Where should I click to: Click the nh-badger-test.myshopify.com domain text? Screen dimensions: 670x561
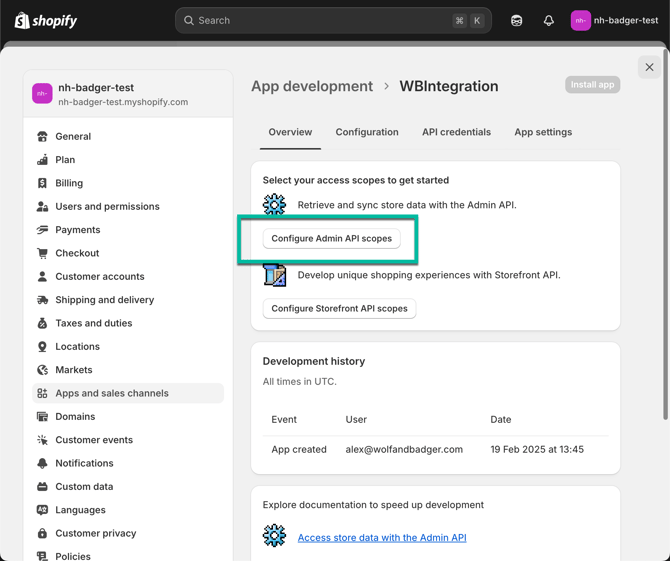coord(123,102)
